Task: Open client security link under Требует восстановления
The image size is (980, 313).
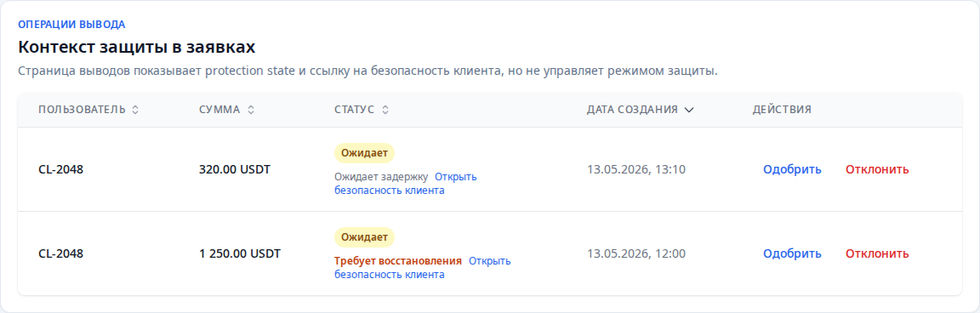Action: click(x=423, y=268)
